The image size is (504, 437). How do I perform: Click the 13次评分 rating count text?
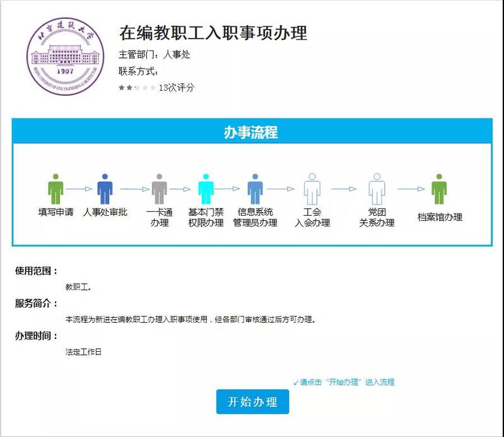177,88
